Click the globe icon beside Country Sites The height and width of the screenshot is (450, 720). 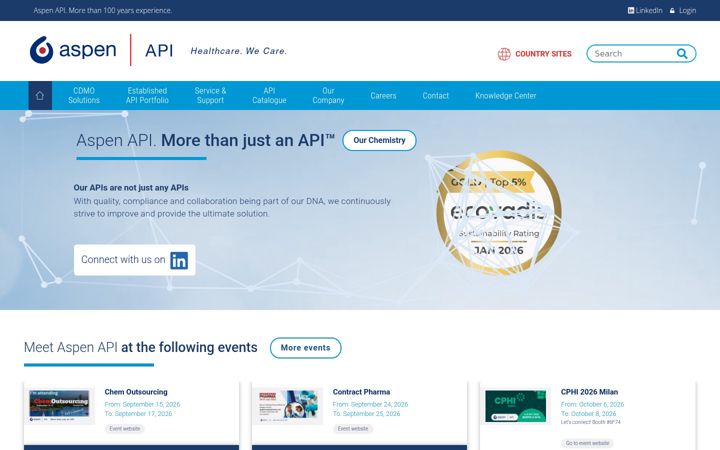pyautogui.click(x=504, y=54)
